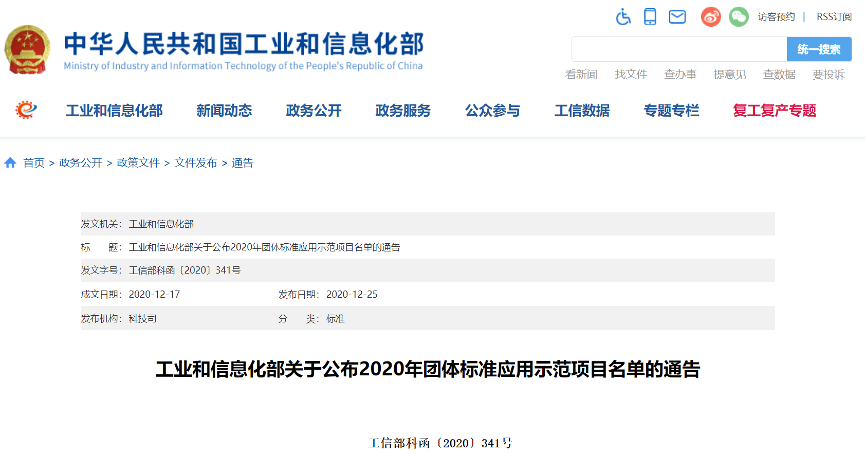Click the national emblem logo
The width and height of the screenshot is (866, 454).
(x=27, y=50)
